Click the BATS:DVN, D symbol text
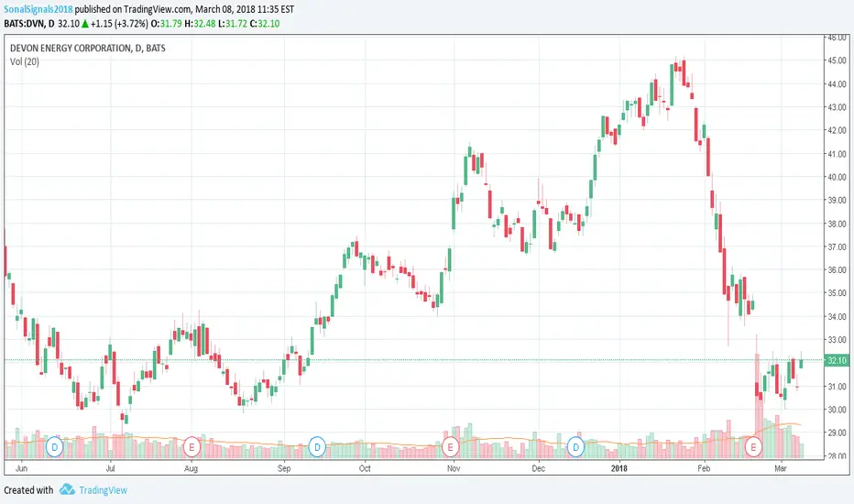Image resolution: width=854 pixels, height=504 pixels. 29,24
